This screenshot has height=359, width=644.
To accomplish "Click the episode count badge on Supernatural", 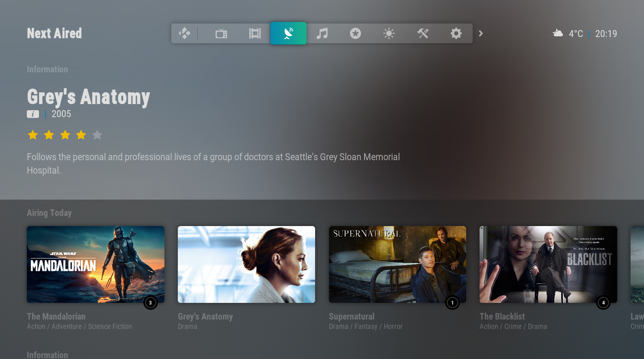I will point(452,302).
